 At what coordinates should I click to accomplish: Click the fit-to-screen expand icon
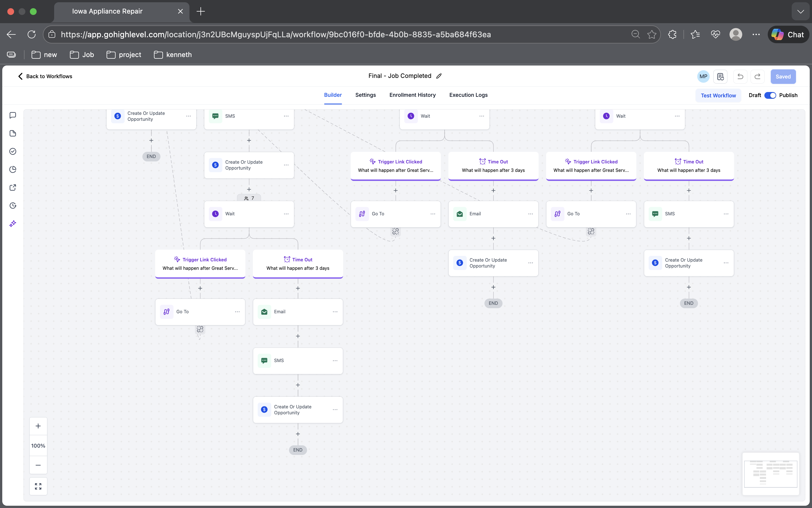tap(38, 486)
